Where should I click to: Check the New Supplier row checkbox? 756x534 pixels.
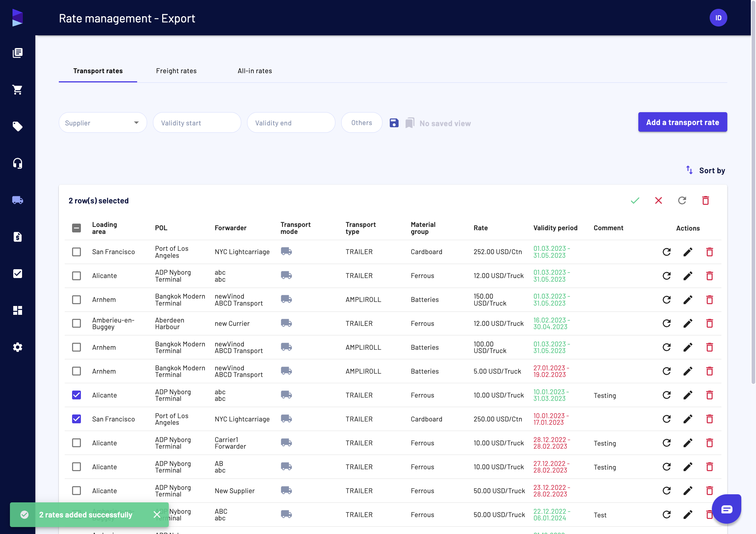[x=76, y=491]
